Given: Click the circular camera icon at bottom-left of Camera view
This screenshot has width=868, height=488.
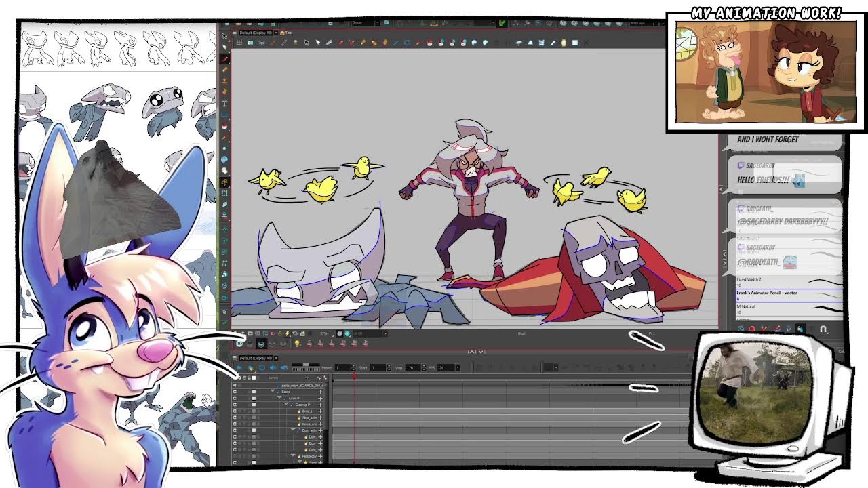Looking at the screenshot, I should [x=239, y=344].
